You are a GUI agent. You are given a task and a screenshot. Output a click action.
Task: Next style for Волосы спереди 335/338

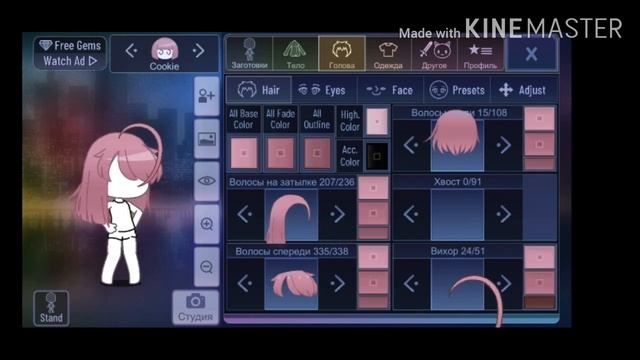(x=338, y=284)
